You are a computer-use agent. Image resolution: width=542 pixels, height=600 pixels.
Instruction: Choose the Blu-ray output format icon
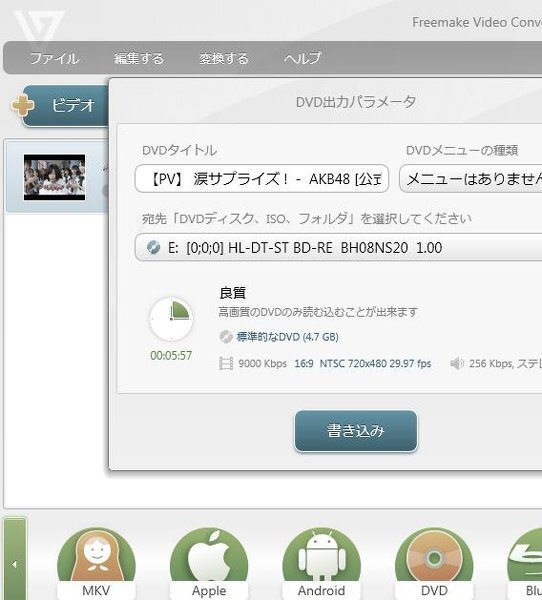pyautogui.click(x=525, y=564)
